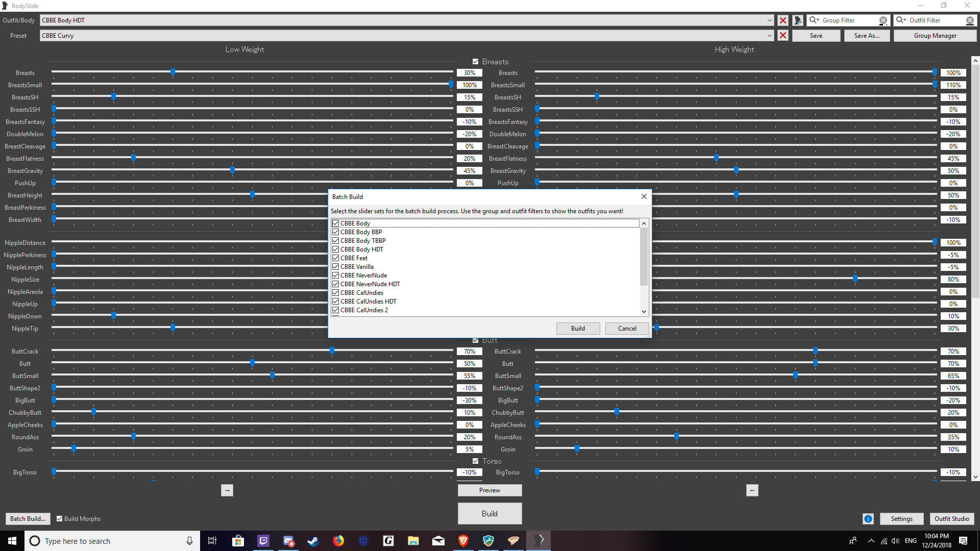Launch Outfit Studio with the bottom-bar button
Screen dimensions: 980x551
click(952, 519)
